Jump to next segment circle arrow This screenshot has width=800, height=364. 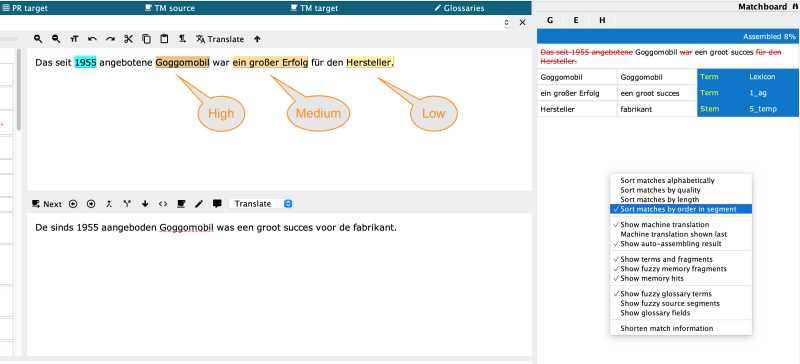91,204
